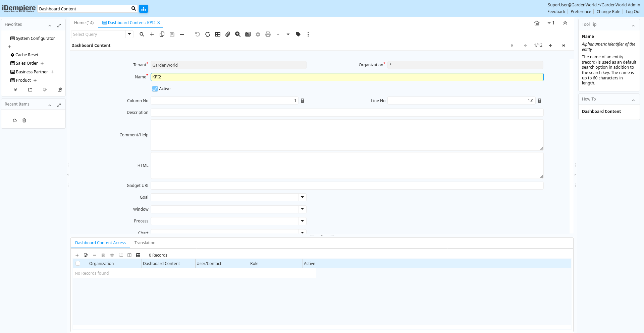This screenshot has width=644, height=333.
Task: Check the select-all checkbox in access grid header
Action: pyautogui.click(x=78, y=264)
